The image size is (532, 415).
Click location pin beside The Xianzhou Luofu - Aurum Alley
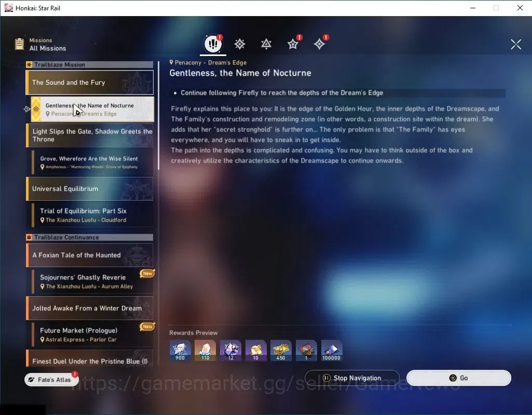click(43, 286)
